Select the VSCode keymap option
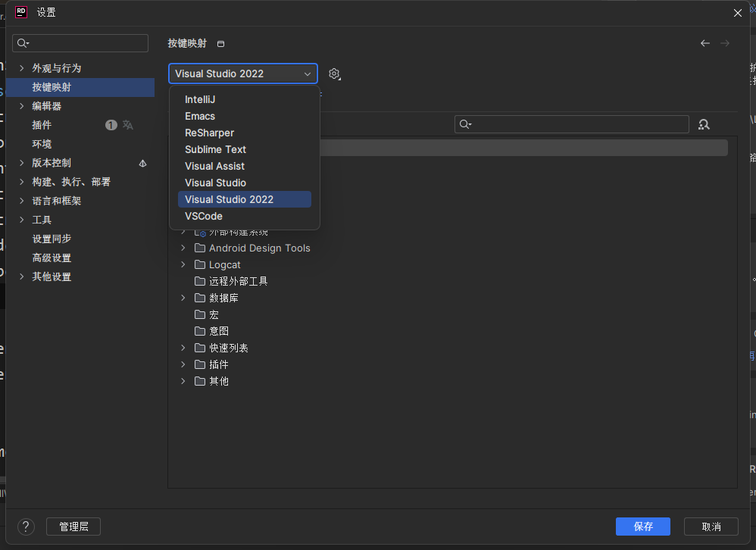The height and width of the screenshot is (550, 756). click(203, 216)
